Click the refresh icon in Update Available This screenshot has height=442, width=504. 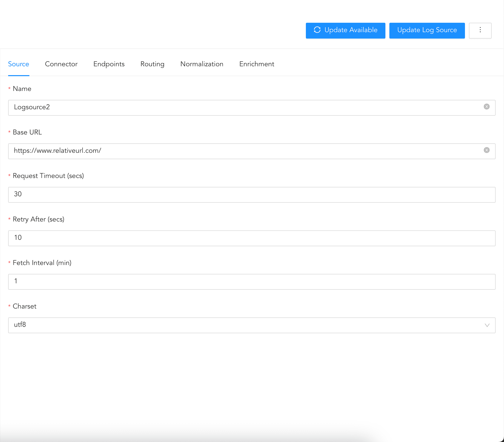coord(317,30)
